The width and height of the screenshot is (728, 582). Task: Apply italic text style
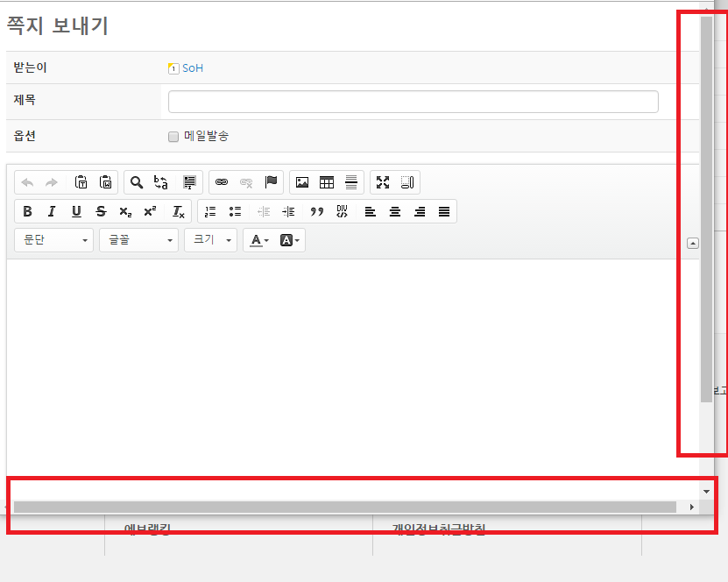[52, 211]
